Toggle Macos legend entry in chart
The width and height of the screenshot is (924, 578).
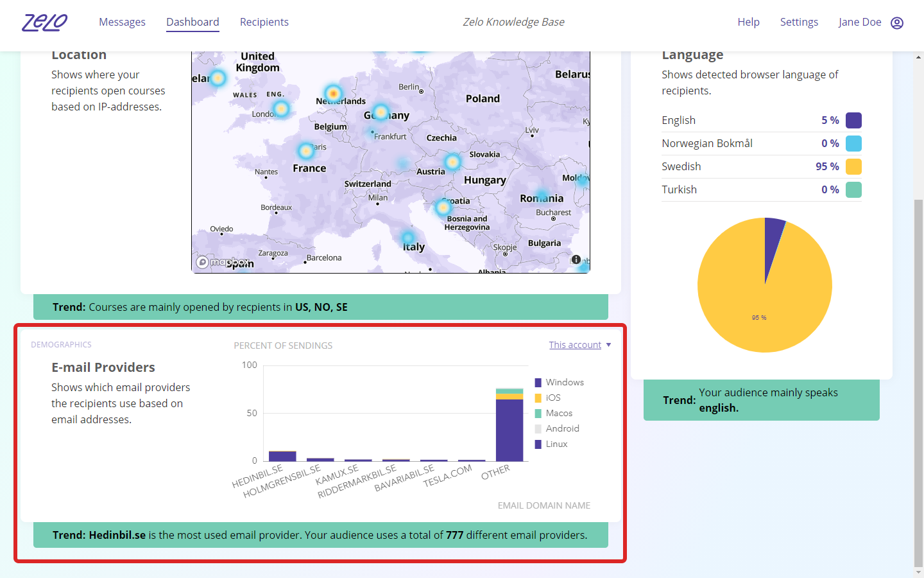point(553,413)
